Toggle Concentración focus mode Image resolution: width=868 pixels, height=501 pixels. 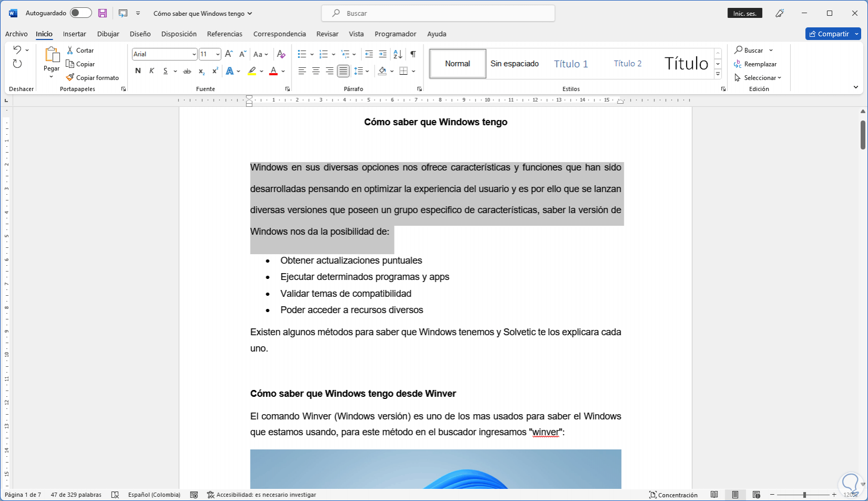point(673,495)
